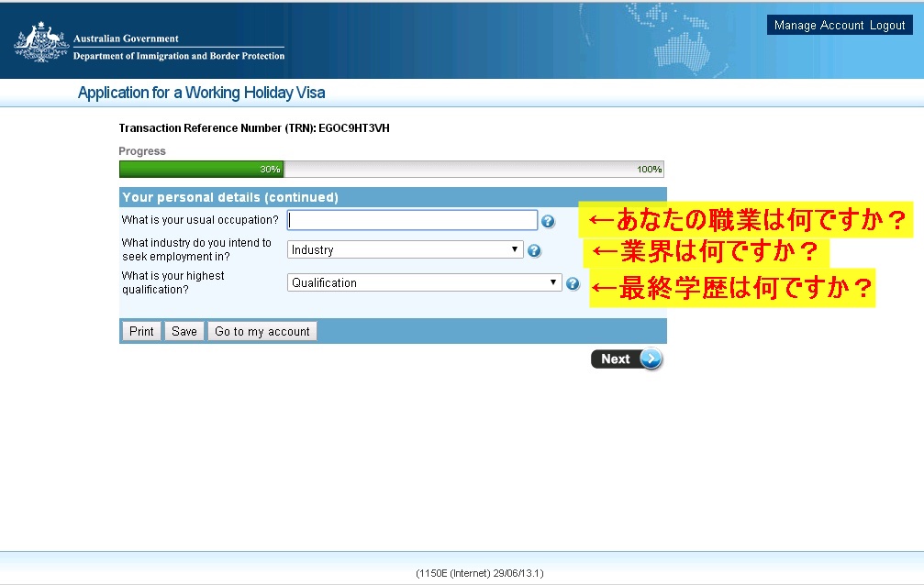Image resolution: width=924 pixels, height=585 pixels.
Task: Click the Go to my account button
Action: (262, 331)
